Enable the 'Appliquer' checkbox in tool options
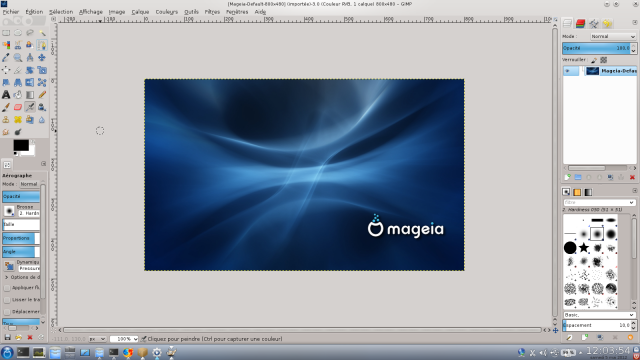 (x=7, y=288)
